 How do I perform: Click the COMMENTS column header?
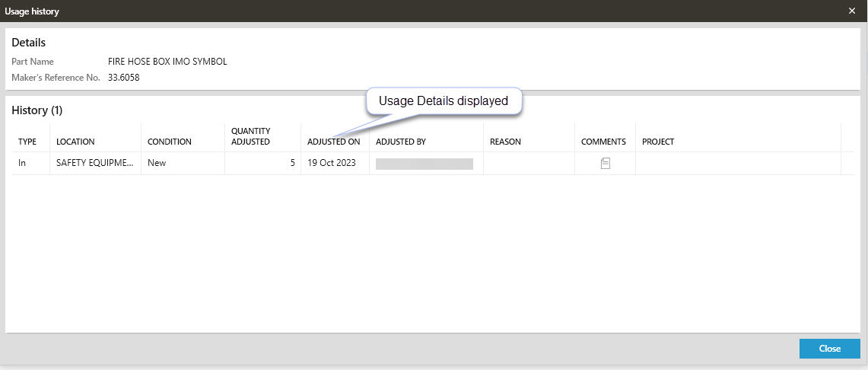pyautogui.click(x=603, y=142)
